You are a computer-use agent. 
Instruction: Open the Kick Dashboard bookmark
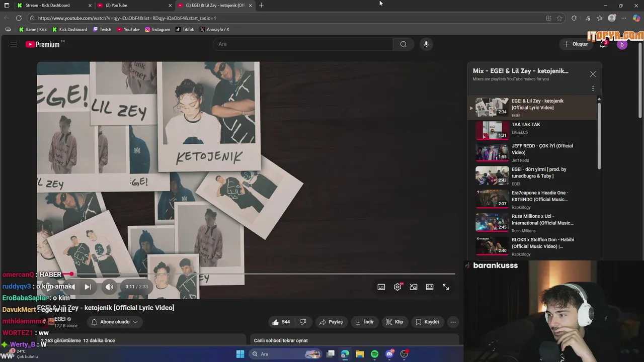(x=69, y=30)
